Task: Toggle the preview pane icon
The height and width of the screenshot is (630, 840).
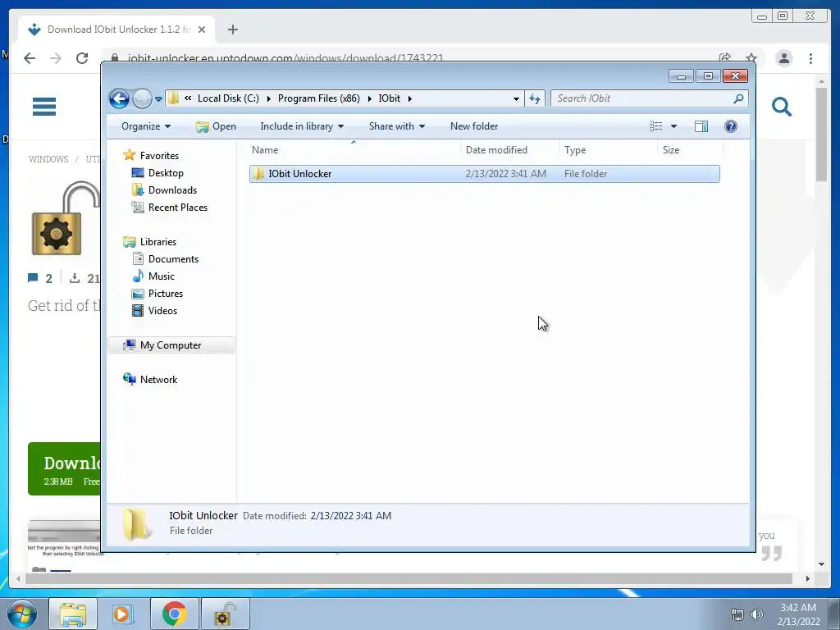Action: click(701, 126)
